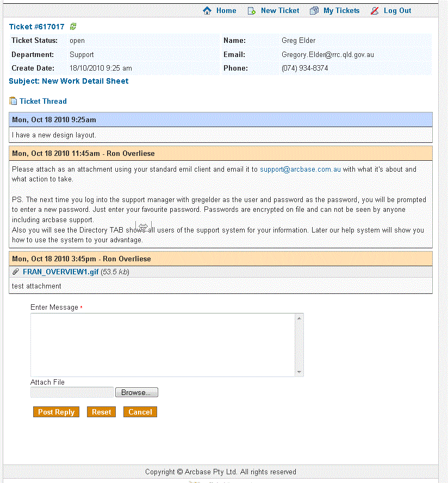The image size is (448, 483).
Task: Click the Reset button
Action: [101, 412]
